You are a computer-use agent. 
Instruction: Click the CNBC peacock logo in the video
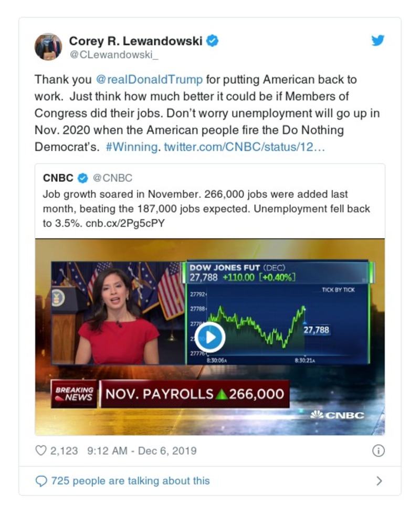(337, 415)
